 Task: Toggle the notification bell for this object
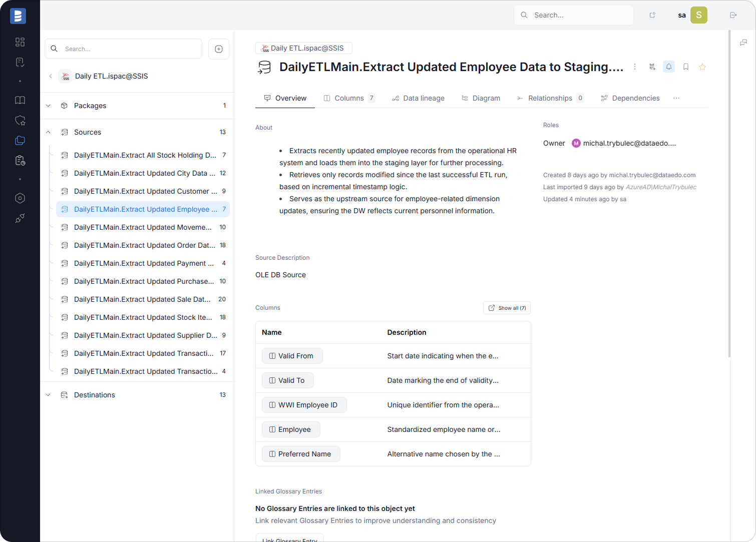pos(668,67)
